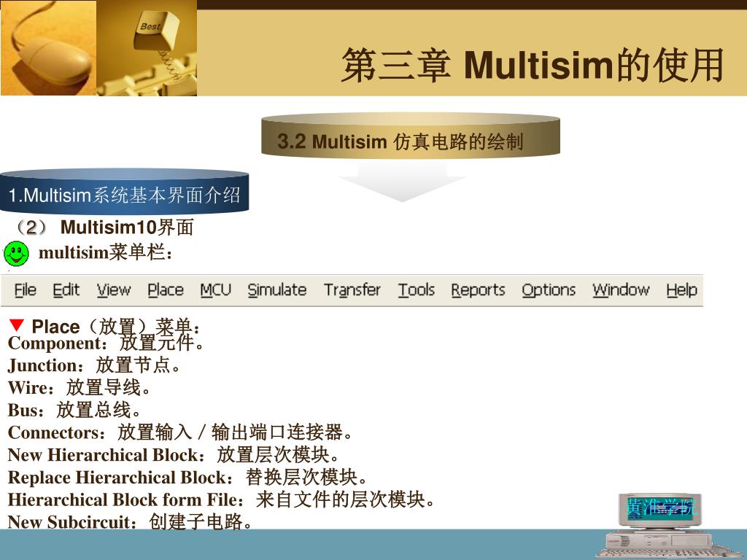Open the Simulate menu
The height and width of the screenshot is (560, 747).
coord(276,289)
